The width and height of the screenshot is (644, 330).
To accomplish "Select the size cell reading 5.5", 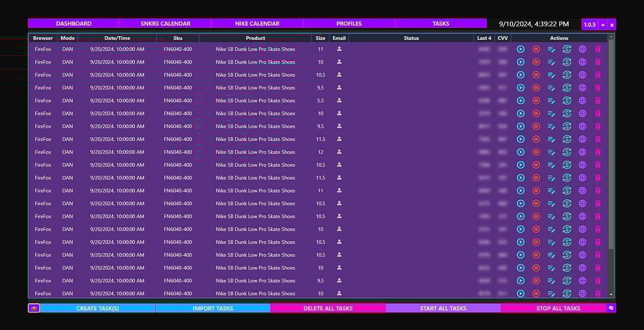I will (x=320, y=101).
